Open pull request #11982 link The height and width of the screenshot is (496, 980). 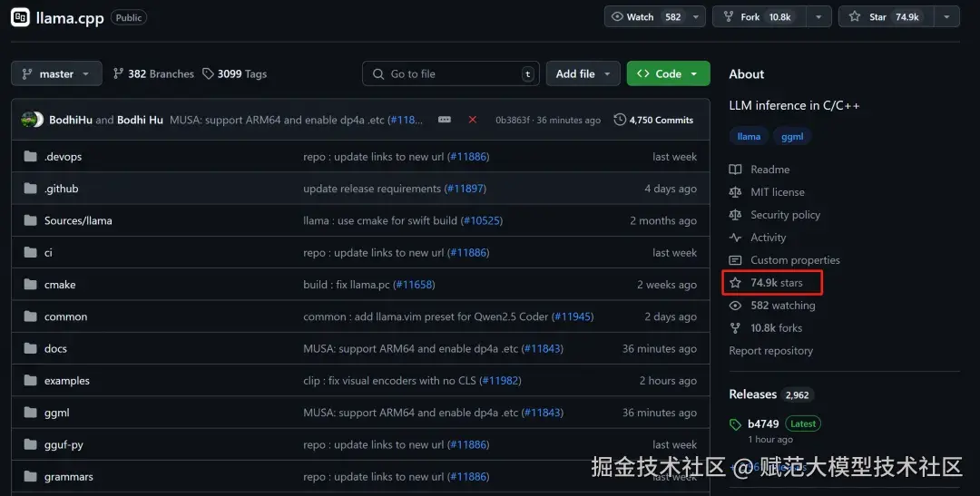[x=500, y=381]
